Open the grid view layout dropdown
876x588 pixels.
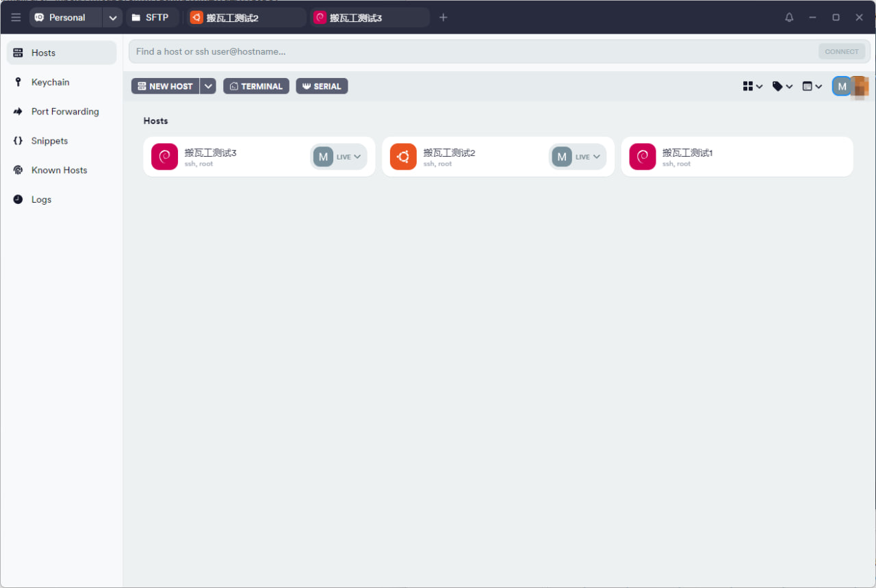tap(752, 86)
